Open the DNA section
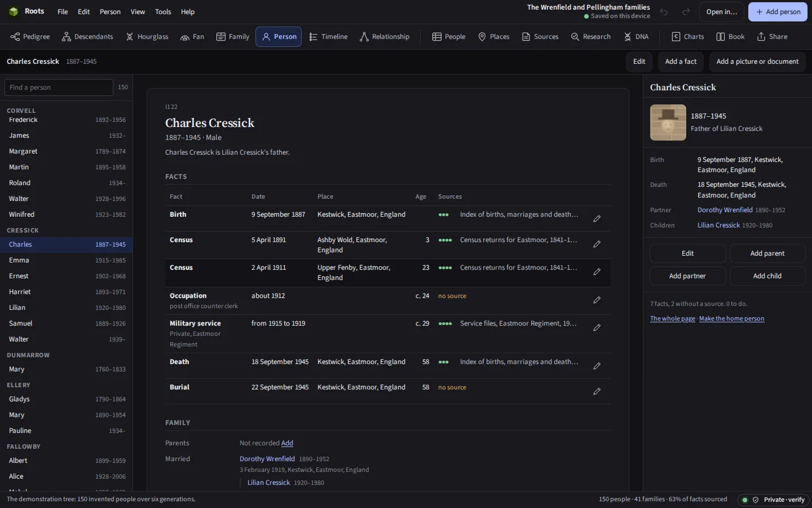Viewport: 812px width, 508px height. coord(636,37)
